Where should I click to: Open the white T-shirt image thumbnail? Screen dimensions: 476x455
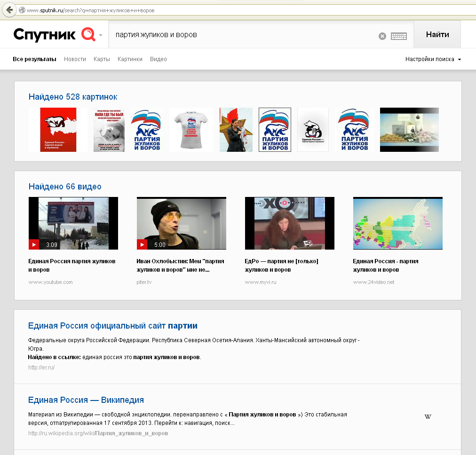pos(191,130)
